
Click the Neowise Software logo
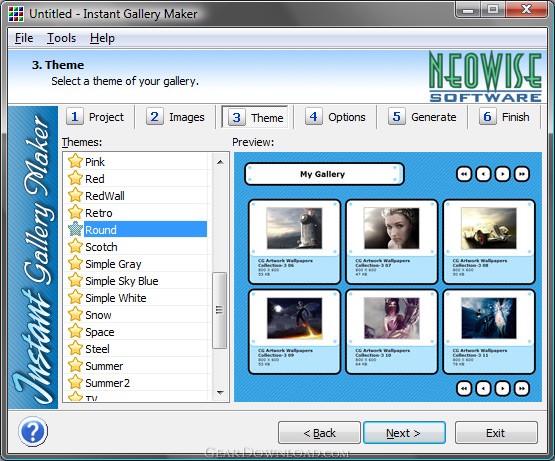pos(485,76)
